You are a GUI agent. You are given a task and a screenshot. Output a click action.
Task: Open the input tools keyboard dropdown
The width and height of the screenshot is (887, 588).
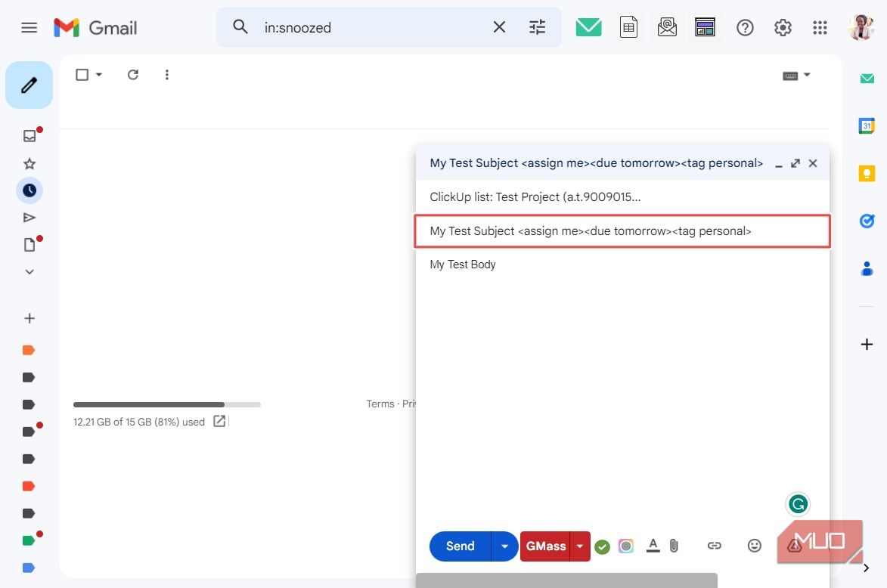point(796,75)
